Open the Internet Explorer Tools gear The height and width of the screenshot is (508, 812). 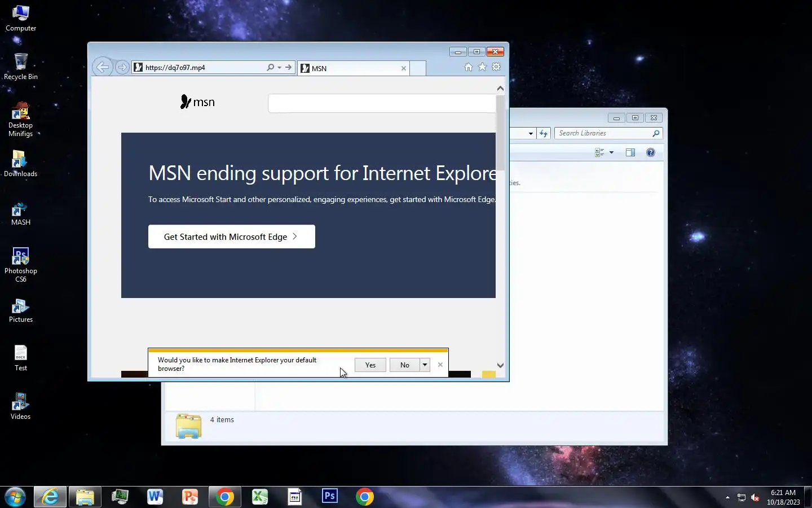point(496,67)
